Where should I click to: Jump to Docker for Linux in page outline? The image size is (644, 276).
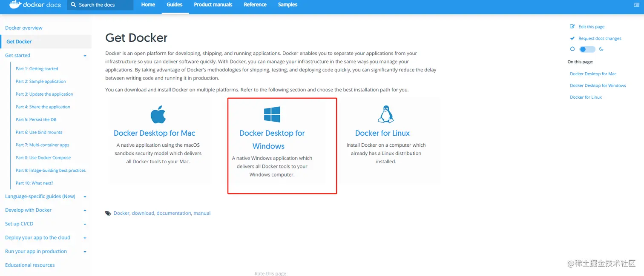coord(586,97)
